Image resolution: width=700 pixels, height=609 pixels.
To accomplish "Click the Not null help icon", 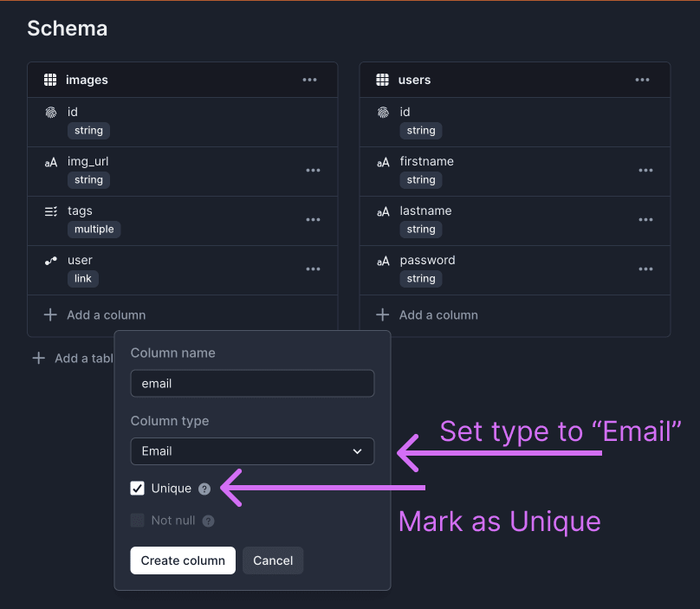I will pyautogui.click(x=208, y=521).
